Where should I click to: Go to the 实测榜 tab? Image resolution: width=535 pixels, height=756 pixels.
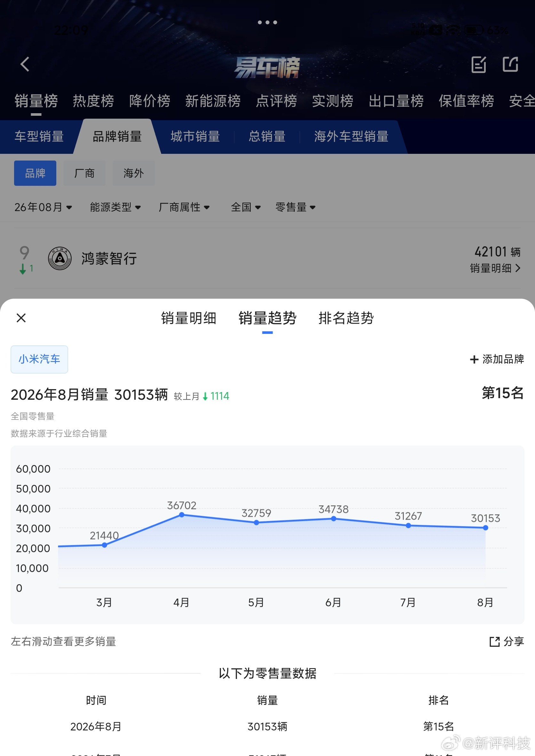point(333,101)
